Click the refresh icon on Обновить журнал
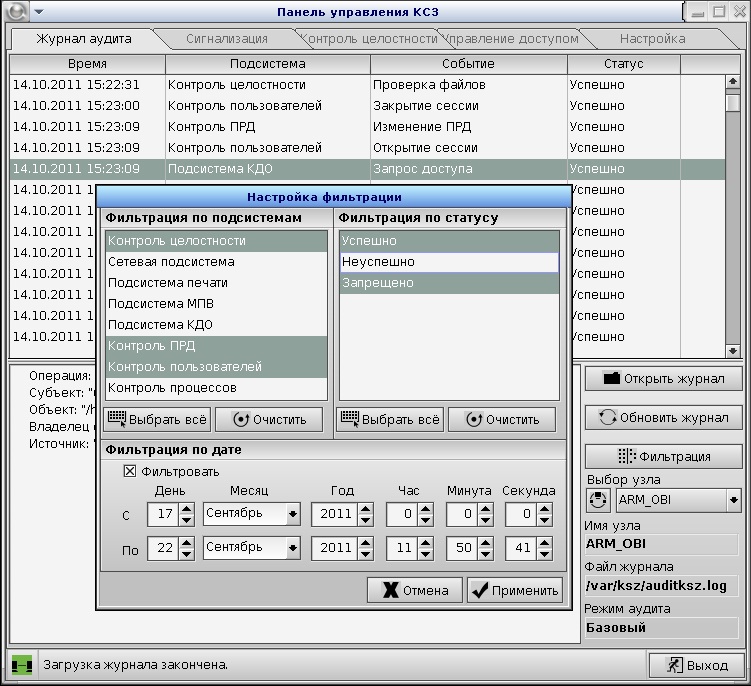 point(607,418)
